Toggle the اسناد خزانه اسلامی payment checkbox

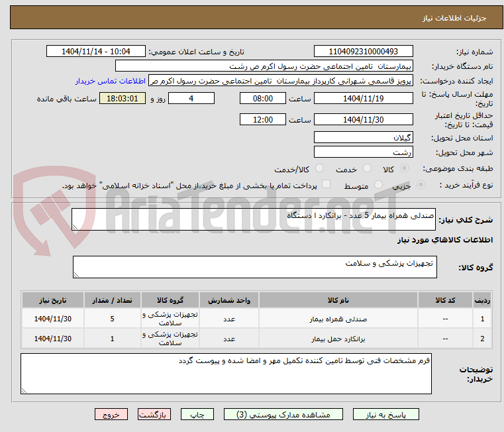pyautogui.click(x=326, y=184)
